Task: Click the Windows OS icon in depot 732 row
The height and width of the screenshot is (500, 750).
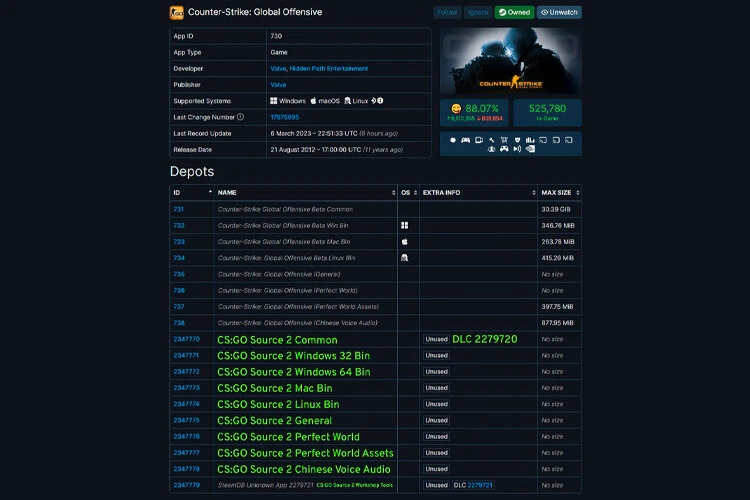Action: tap(405, 225)
